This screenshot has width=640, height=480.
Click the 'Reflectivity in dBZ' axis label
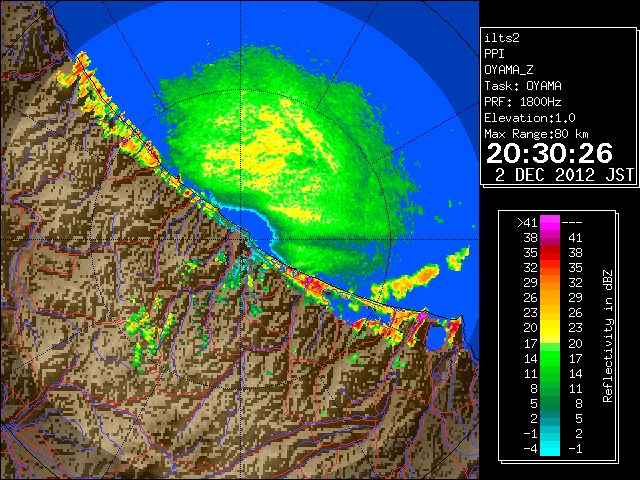(x=608, y=336)
